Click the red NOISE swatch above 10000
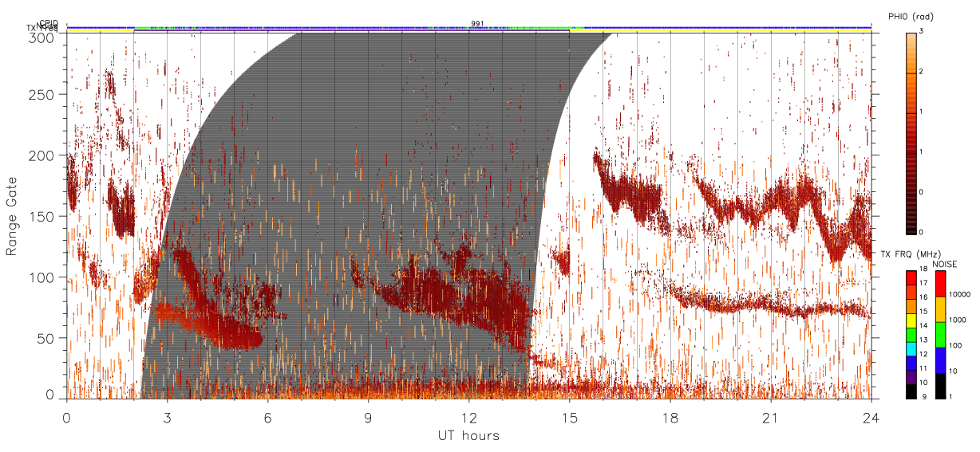This screenshot has width=980, height=452. click(x=940, y=284)
